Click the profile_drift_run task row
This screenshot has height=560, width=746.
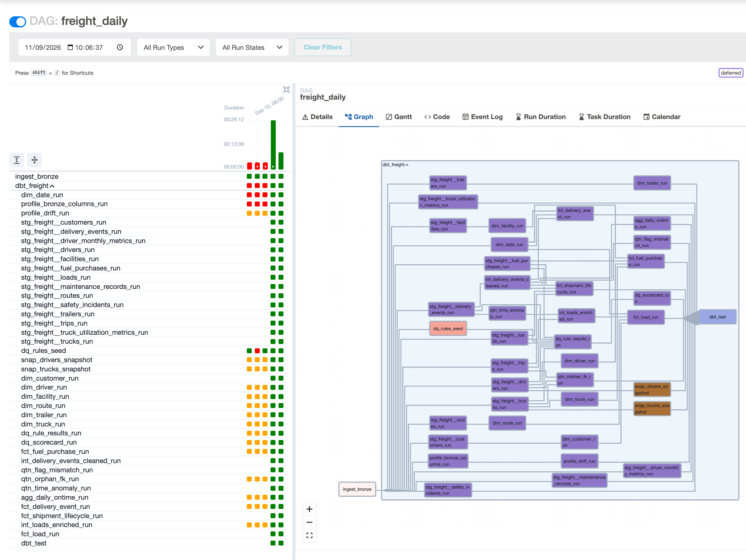pos(147,213)
